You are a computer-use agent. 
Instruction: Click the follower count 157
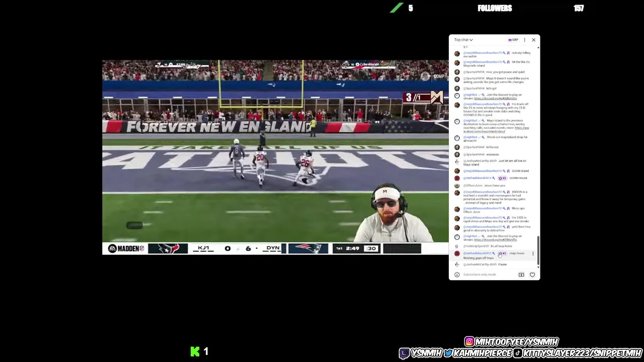click(x=579, y=8)
